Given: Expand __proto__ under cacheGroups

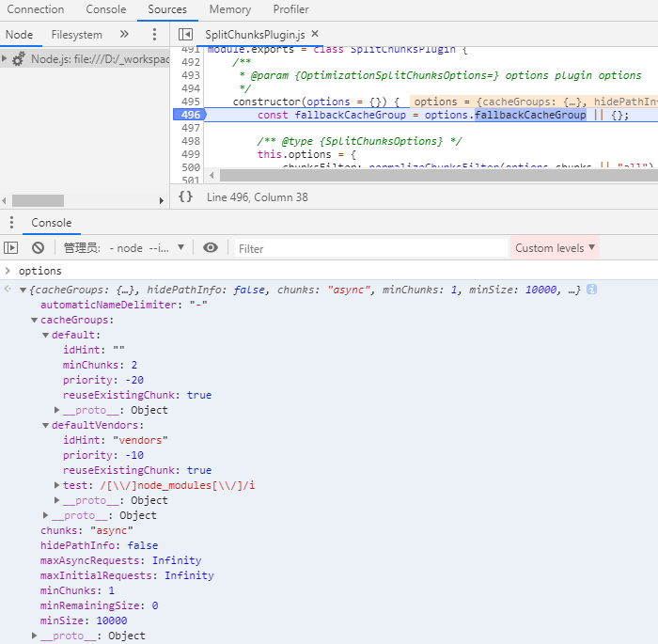Looking at the screenshot, I should pyautogui.click(x=45, y=515).
